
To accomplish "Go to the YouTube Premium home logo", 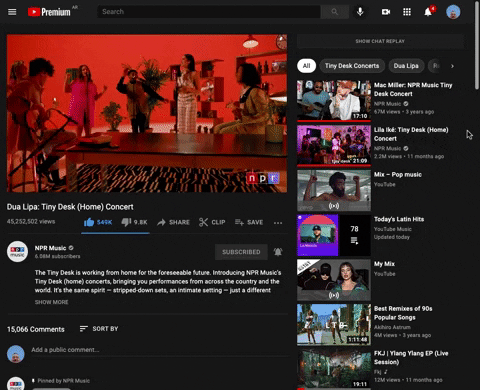I will pyautogui.click(x=49, y=12).
